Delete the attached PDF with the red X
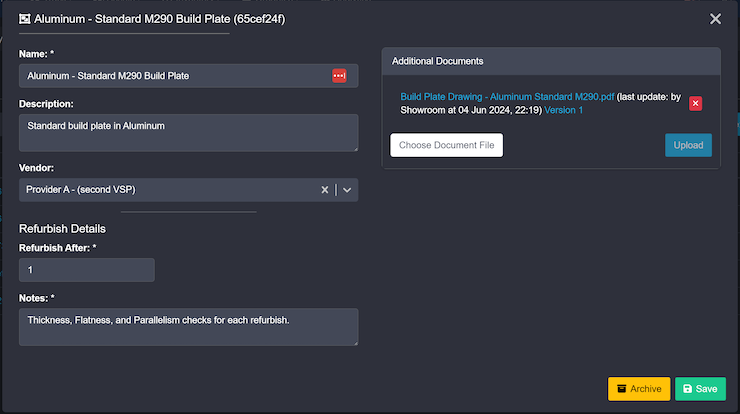This screenshot has width=740, height=414. [696, 103]
